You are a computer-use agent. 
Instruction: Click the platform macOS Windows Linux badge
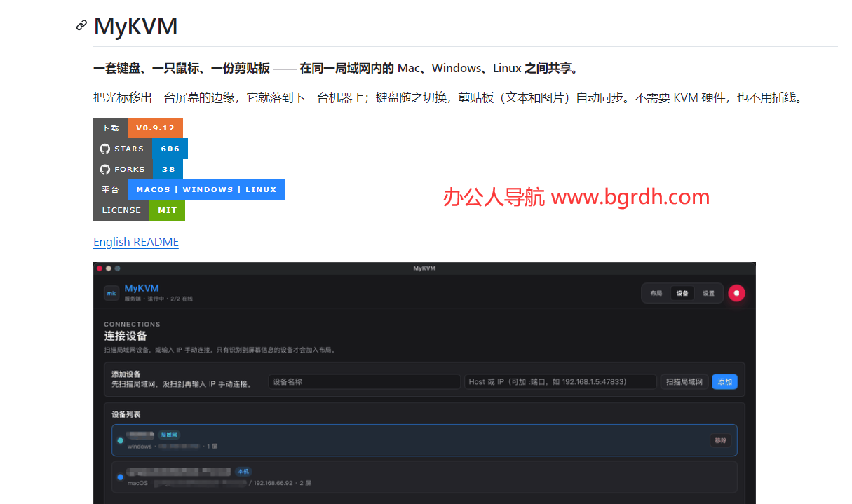coord(189,189)
